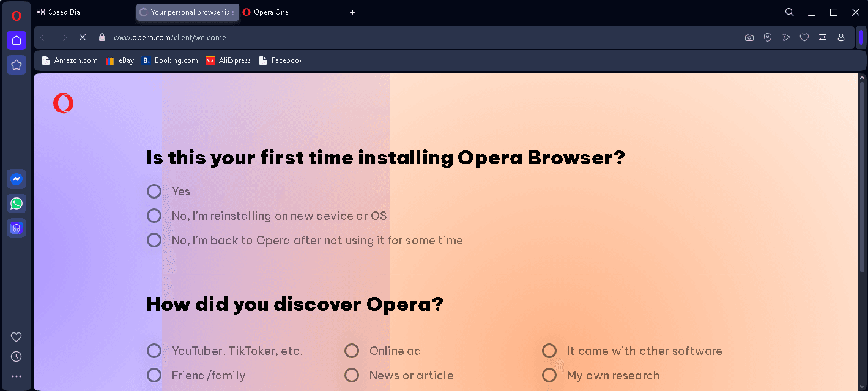Screen dimensions: 868x391
Task: Choose the "Online ad" option
Action: pos(352,351)
